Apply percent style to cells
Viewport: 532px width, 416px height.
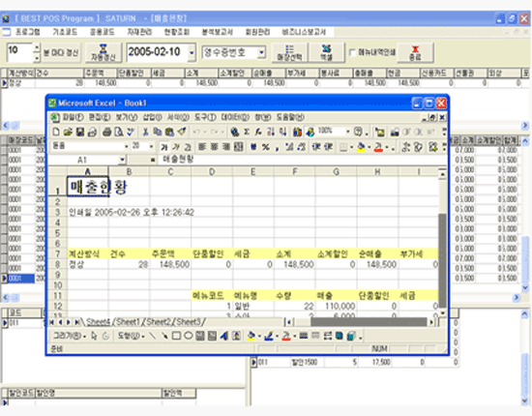tap(266, 147)
